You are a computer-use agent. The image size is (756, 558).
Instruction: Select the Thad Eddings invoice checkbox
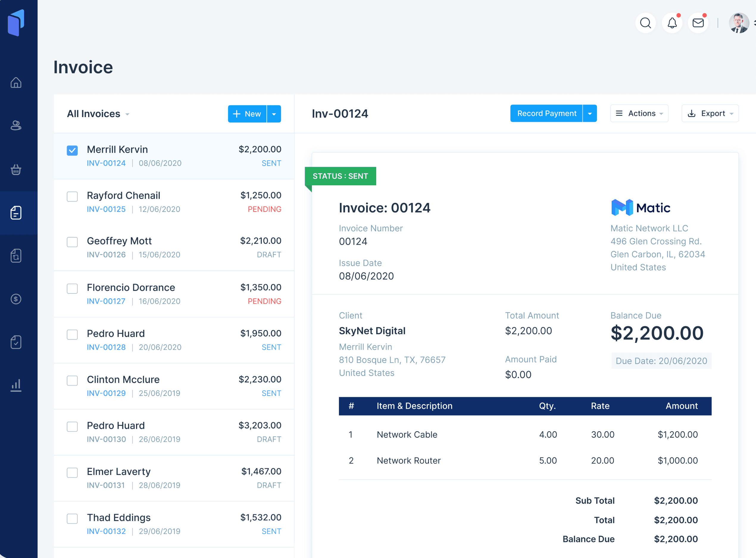tap(72, 518)
